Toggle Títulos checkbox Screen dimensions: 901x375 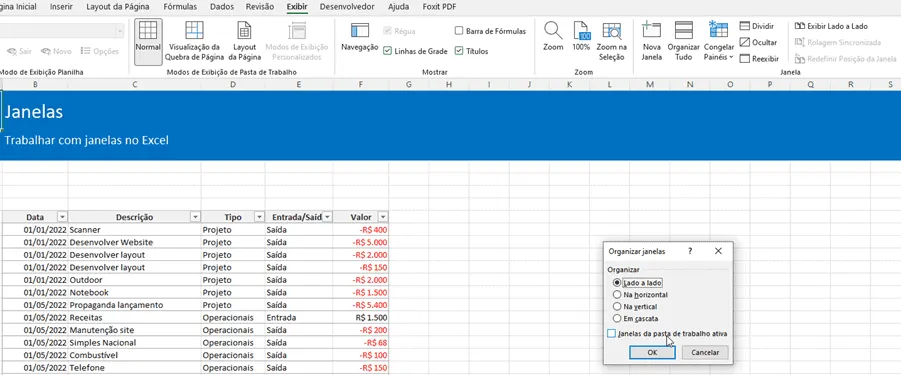point(459,51)
